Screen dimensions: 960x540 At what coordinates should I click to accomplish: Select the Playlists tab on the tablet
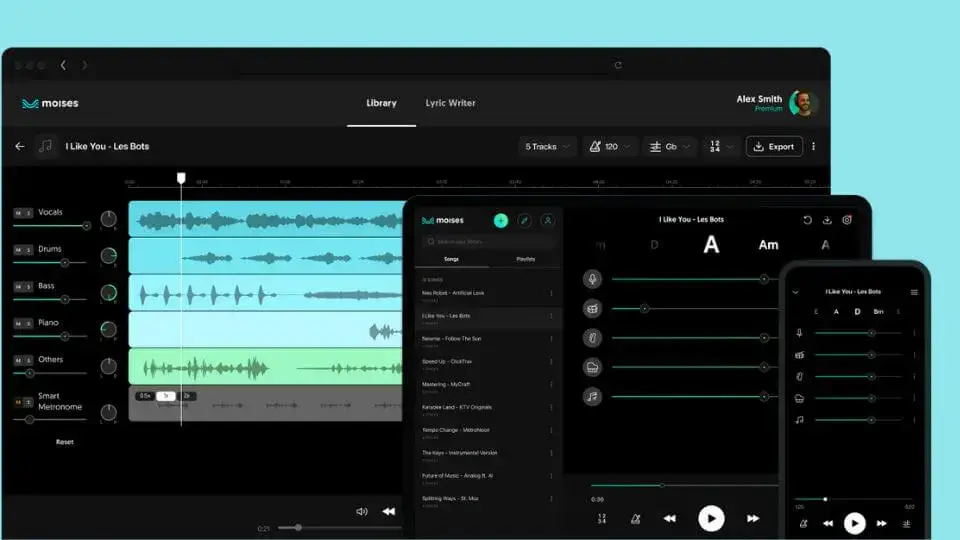(x=525, y=259)
